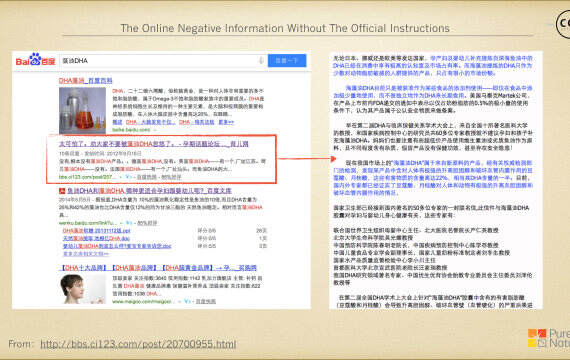This screenshot has width=570, height=360.
Task: Click the microphone icon in search box
Action: click(261, 60)
